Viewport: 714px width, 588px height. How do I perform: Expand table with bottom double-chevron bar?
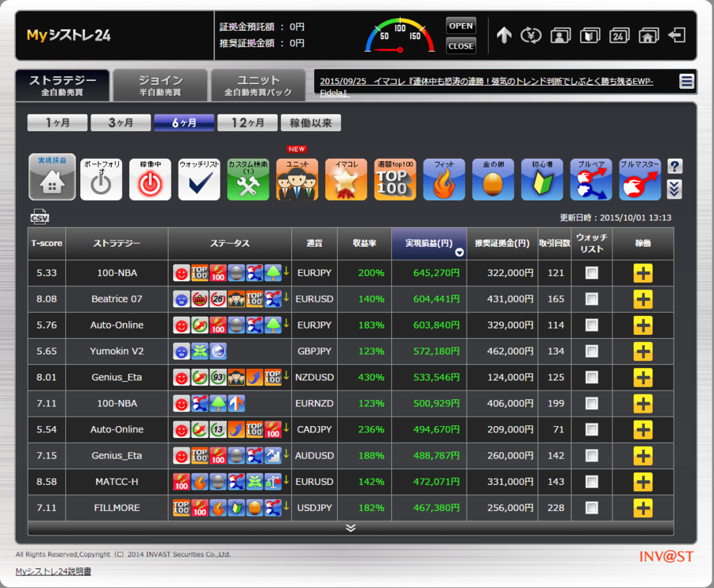tap(350, 528)
